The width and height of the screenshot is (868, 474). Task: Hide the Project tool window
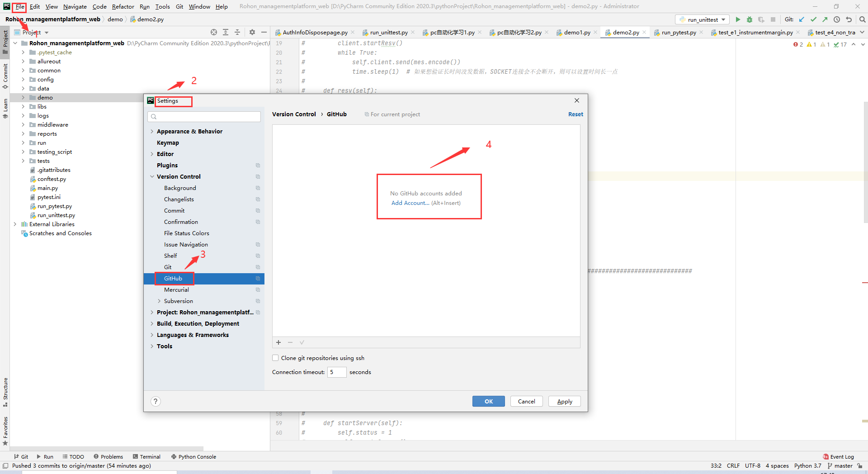[264, 32]
